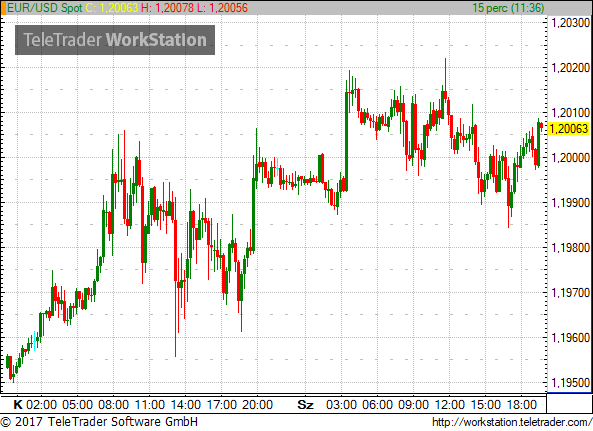Click the 18:00 time axis label
The width and height of the screenshot is (593, 431).
522,405
